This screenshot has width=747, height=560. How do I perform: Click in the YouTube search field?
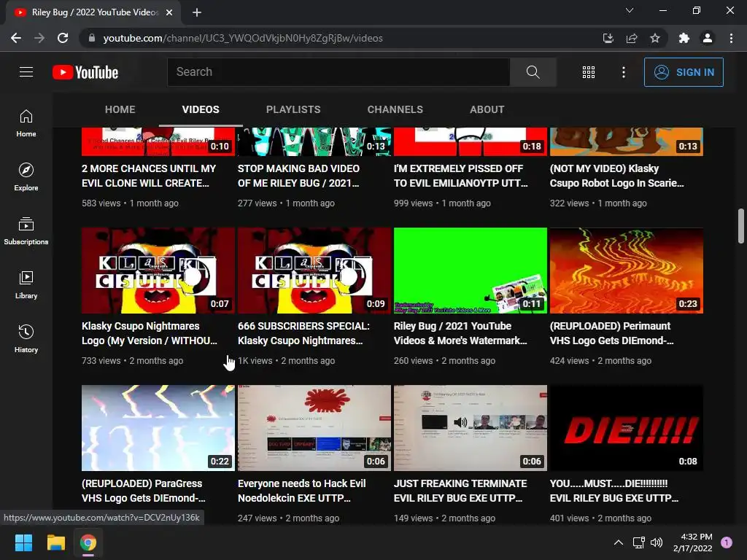pos(338,72)
